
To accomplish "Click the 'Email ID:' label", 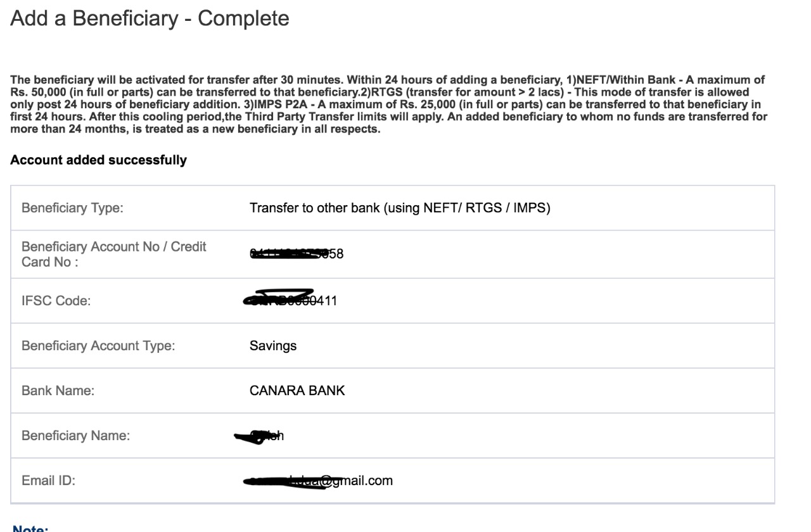I will tap(48, 481).
